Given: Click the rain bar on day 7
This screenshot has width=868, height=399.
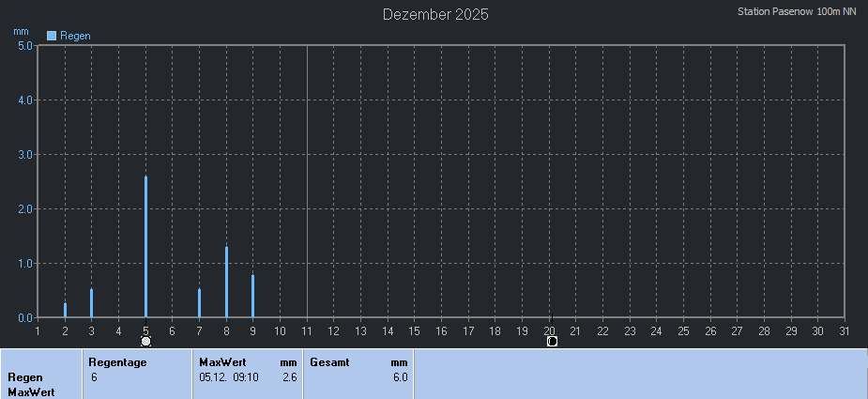Looking at the screenshot, I should click(199, 303).
